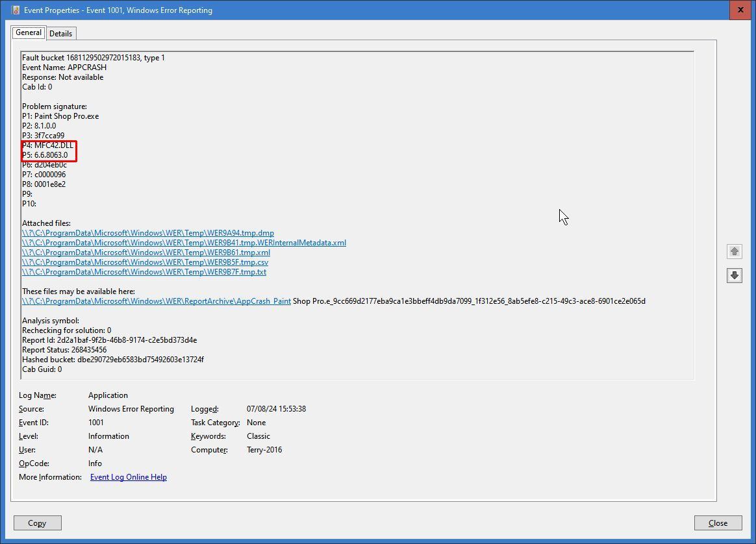Click the Logged value 07/08/24 15:53:38
This screenshot has height=544, width=756.
(x=276, y=408)
